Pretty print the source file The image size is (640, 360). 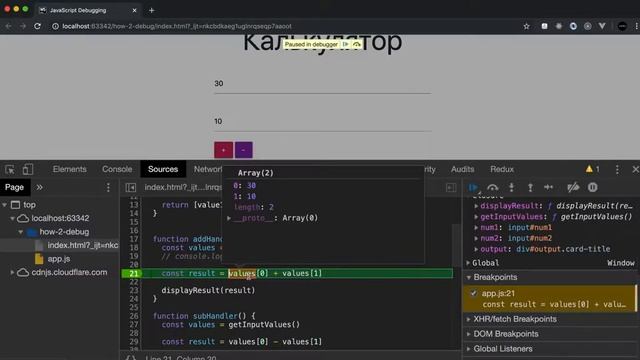coord(130,358)
